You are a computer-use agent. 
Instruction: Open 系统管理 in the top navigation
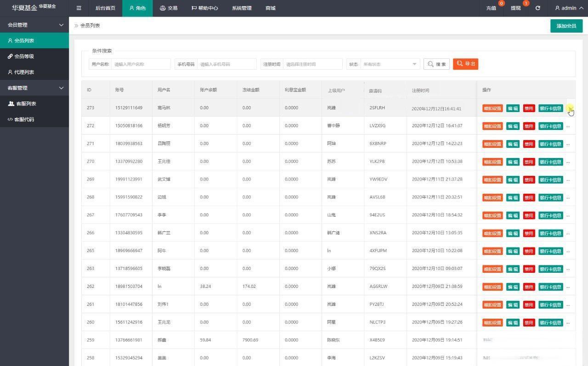click(242, 8)
